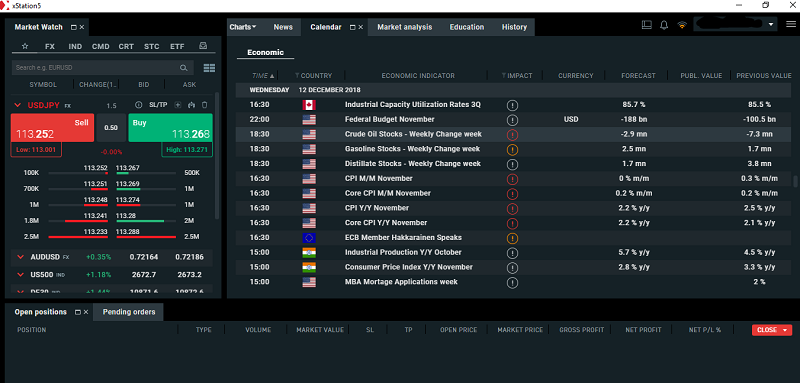Toggle SL/TP for USDJPY

[x=158, y=105]
